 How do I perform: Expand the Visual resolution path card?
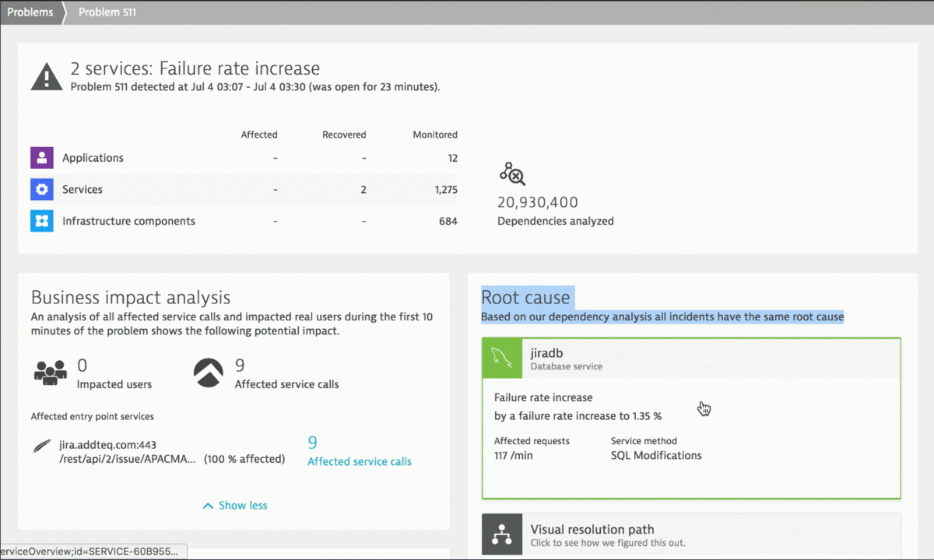click(x=691, y=534)
